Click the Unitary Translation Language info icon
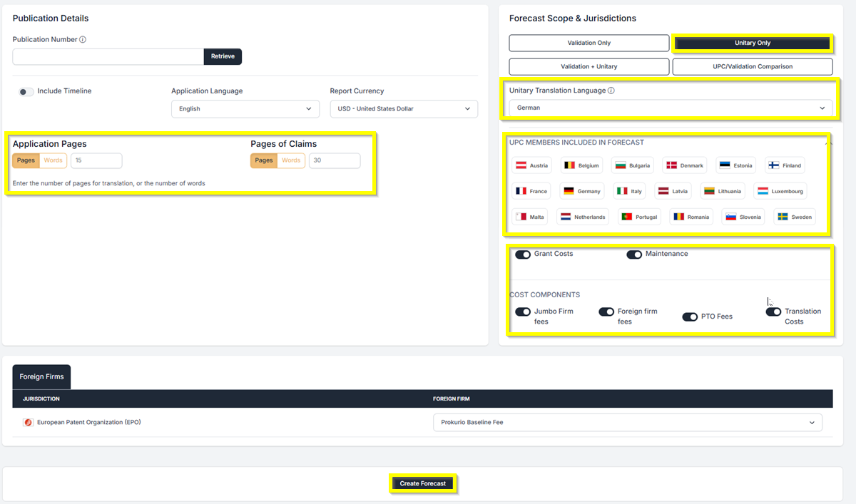Viewport: 856px width, 504px height. tap(611, 91)
